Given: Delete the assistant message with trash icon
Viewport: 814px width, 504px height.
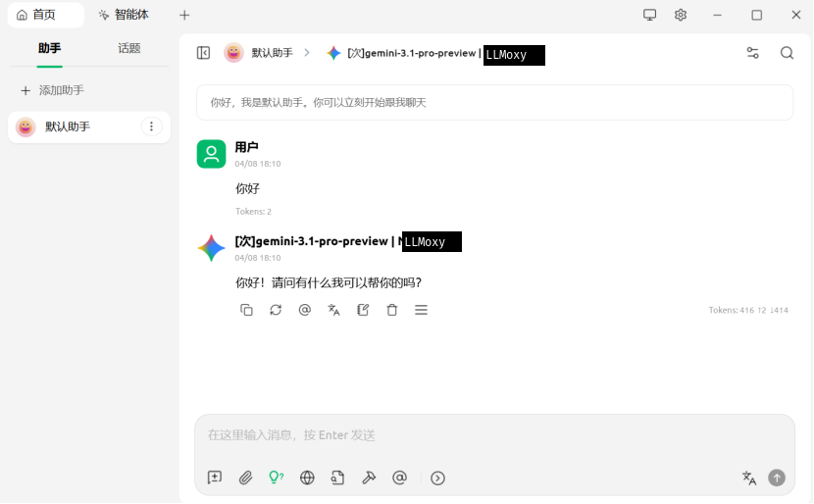Looking at the screenshot, I should [392, 310].
